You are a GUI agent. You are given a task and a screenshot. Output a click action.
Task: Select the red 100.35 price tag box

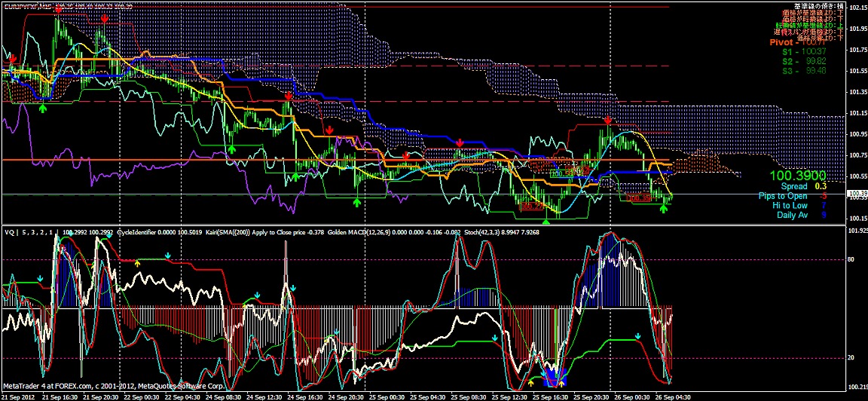pyautogui.click(x=639, y=199)
